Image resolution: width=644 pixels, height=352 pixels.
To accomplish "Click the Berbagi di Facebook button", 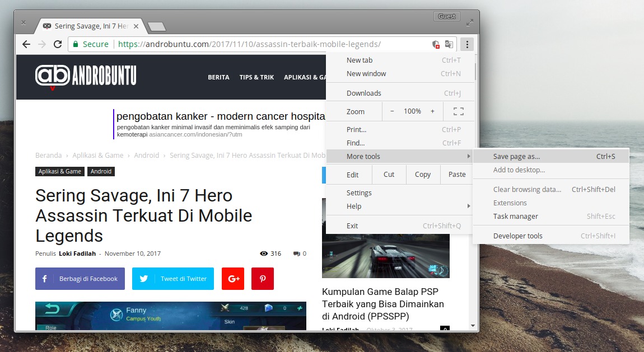I will tap(80, 279).
